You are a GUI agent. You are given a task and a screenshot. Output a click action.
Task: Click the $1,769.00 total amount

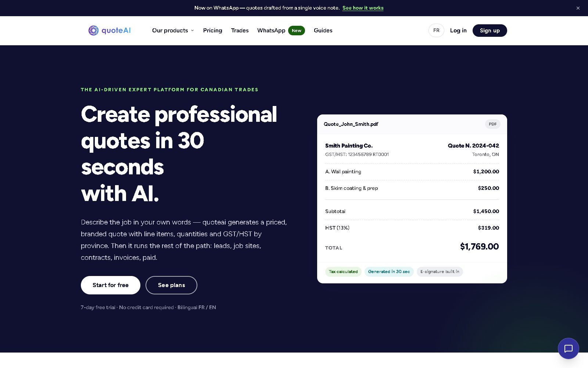(x=480, y=247)
